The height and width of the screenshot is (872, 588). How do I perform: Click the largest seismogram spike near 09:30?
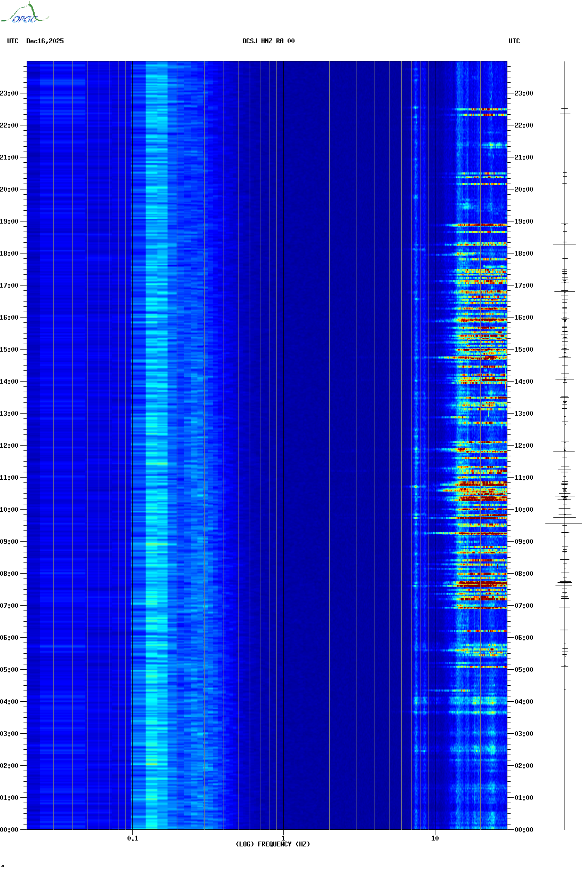(x=563, y=524)
